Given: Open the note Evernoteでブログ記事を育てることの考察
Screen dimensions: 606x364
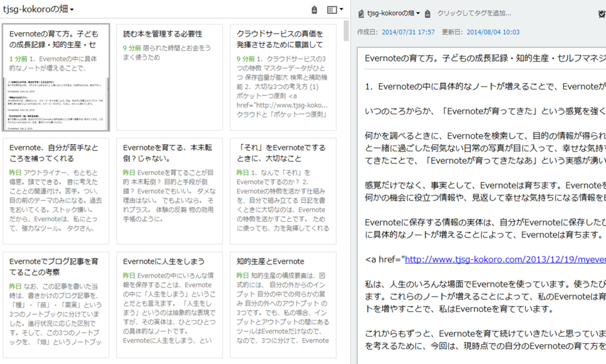Looking at the screenshot, I should (x=56, y=304).
